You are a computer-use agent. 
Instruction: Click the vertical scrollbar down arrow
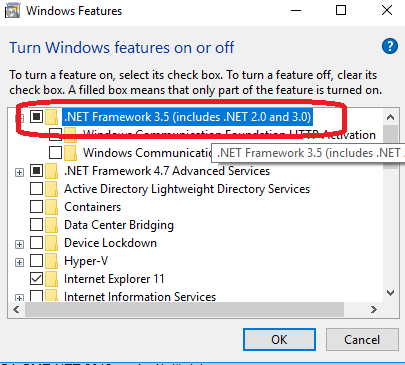(390, 293)
